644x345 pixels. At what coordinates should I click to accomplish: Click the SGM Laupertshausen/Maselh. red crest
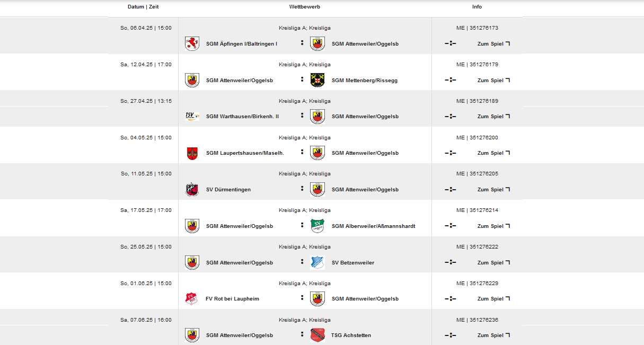tap(192, 153)
